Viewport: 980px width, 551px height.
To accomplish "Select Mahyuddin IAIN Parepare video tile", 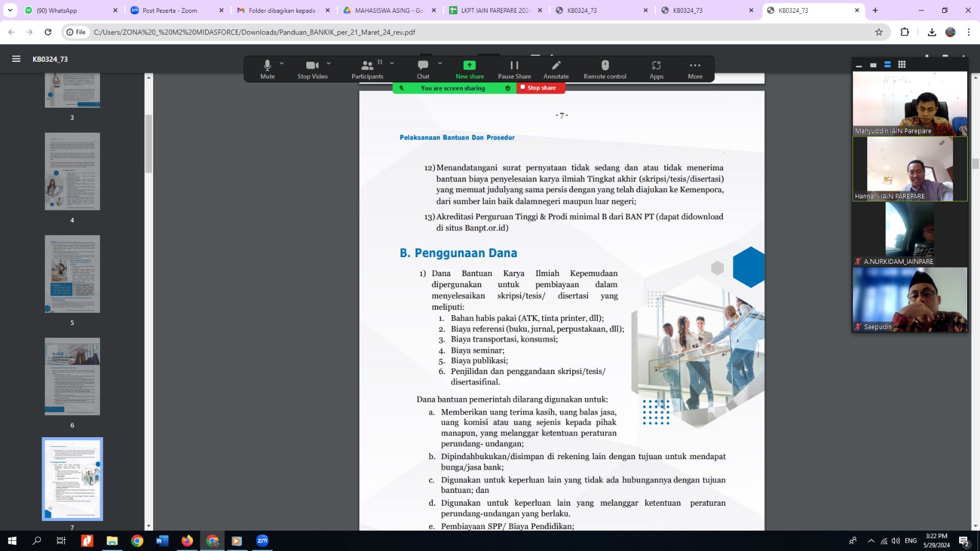I will tap(910, 103).
